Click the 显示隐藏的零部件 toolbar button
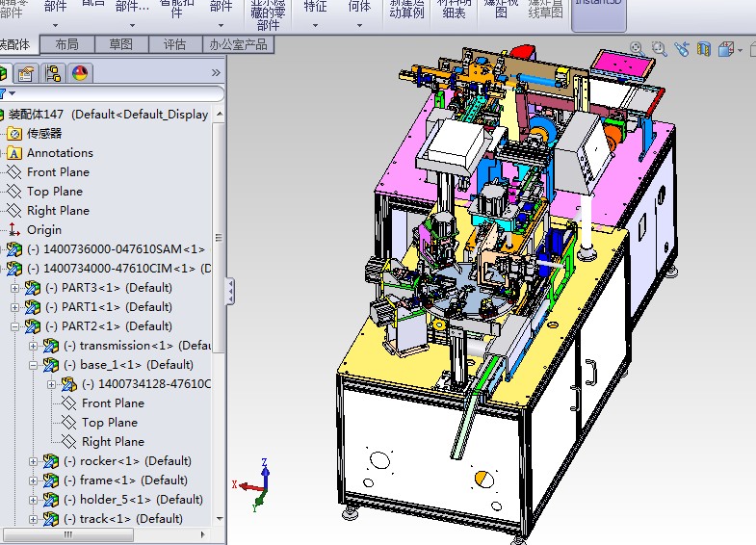756x545 pixels. pos(268,14)
